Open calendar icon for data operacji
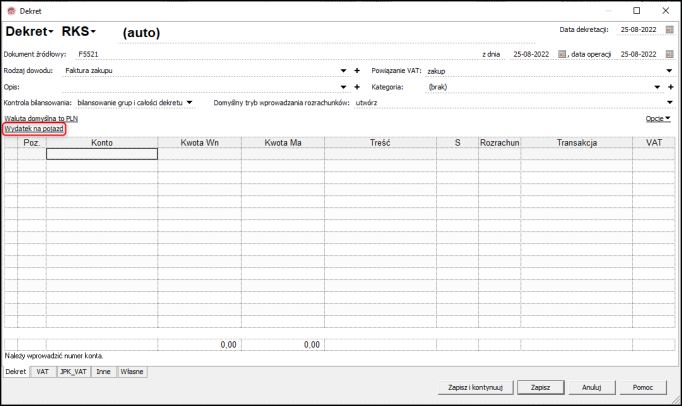The height and width of the screenshot is (406, 682). (669, 54)
